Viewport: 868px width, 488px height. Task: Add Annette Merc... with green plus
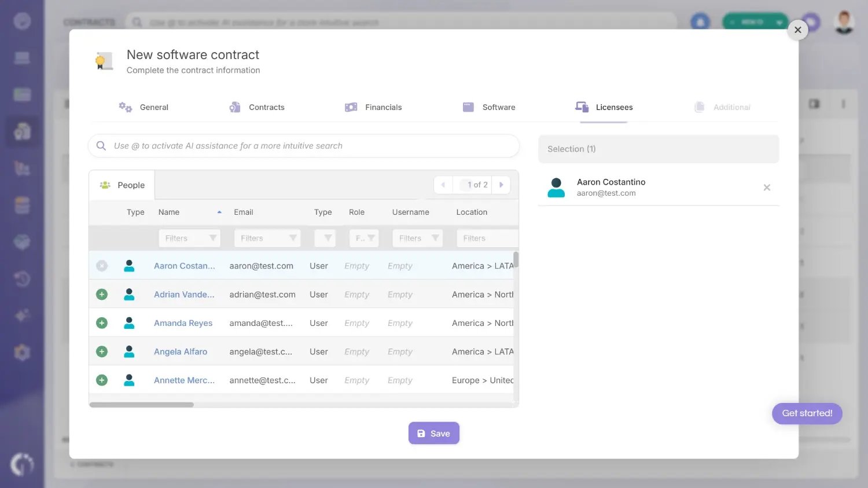point(102,380)
